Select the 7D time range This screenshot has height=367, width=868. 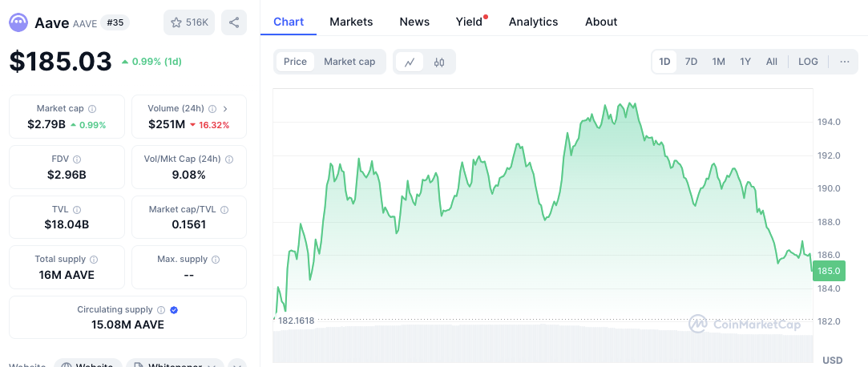point(691,62)
